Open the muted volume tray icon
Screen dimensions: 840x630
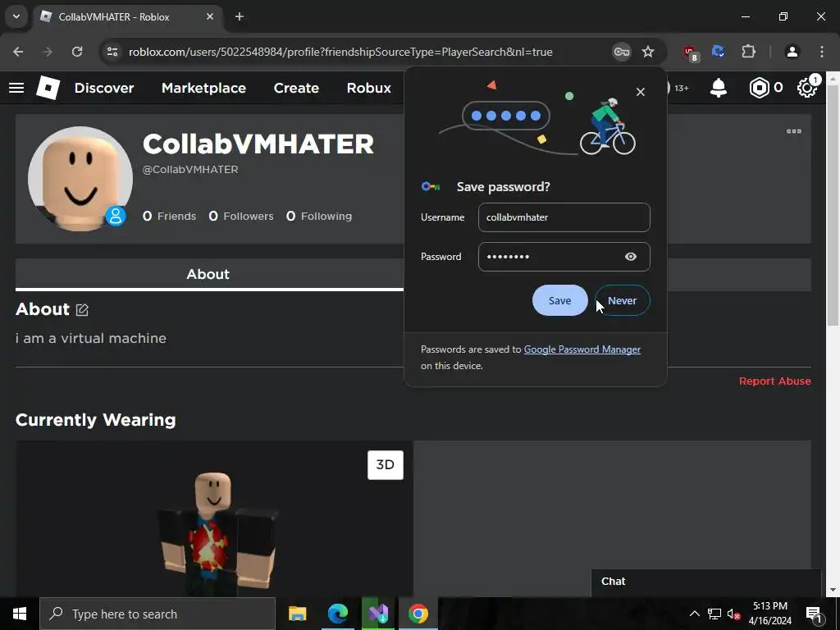[733, 614]
